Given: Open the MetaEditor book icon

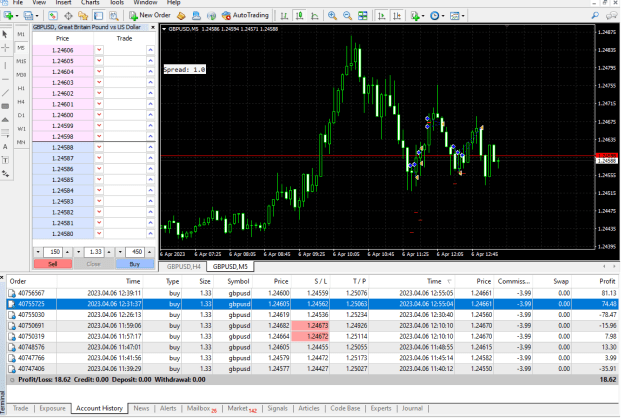Looking at the screenshot, I should point(181,16).
